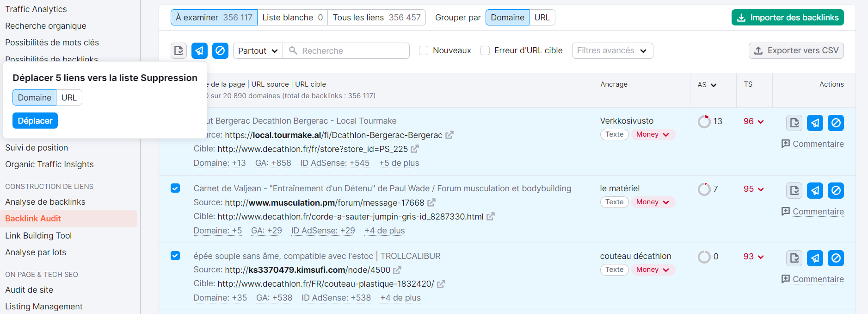
Task: Click the Déplacer button
Action: (35, 121)
